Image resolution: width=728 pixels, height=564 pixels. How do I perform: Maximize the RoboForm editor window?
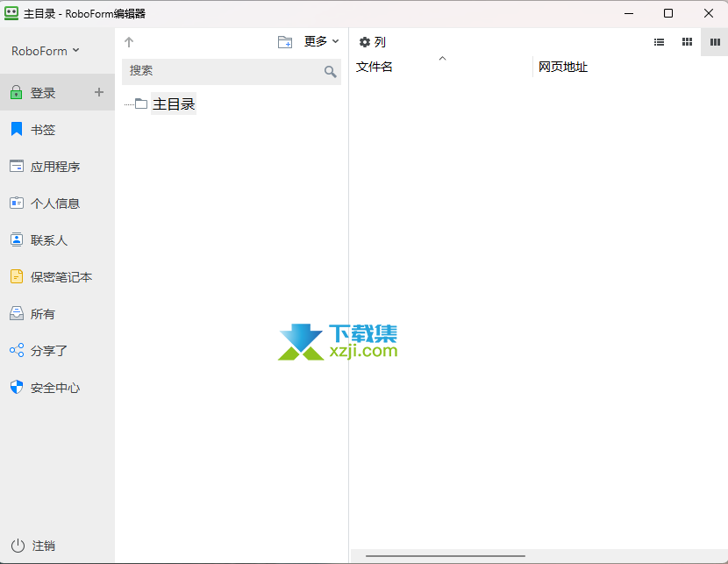668,13
